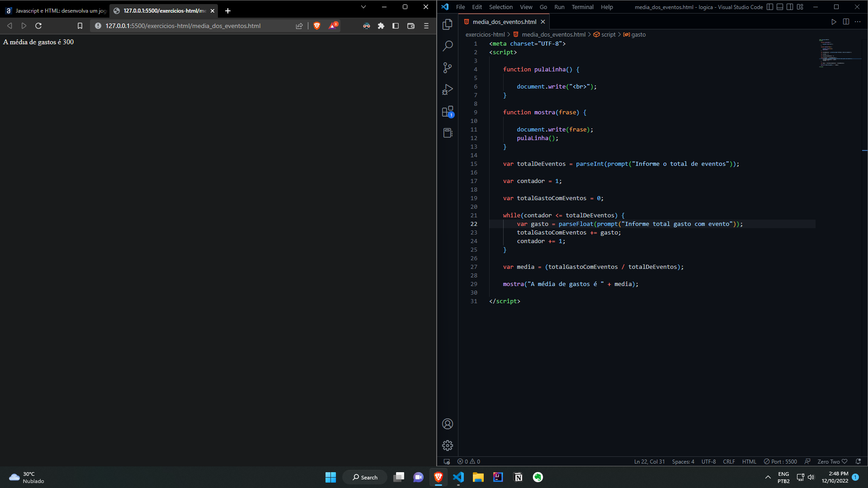This screenshot has height=488, width=868.
Task: Click the taskbar Search box
Action: (365, 477)
